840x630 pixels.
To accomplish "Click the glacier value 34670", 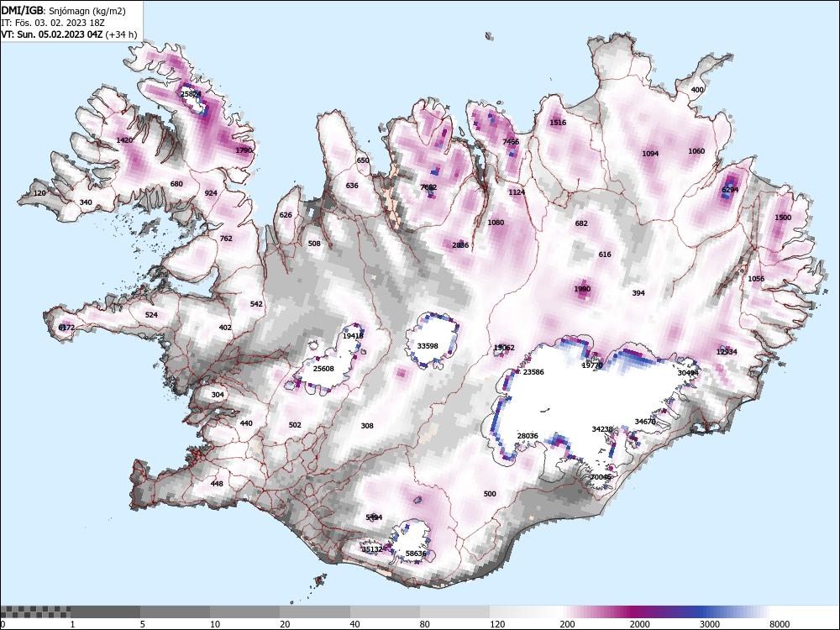I will tap(645, 423).
